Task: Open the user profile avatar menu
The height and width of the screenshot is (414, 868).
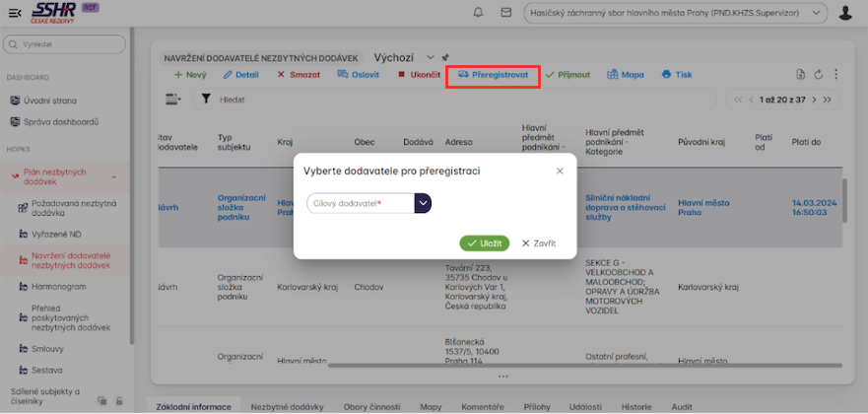Action: tap(845, 13)
